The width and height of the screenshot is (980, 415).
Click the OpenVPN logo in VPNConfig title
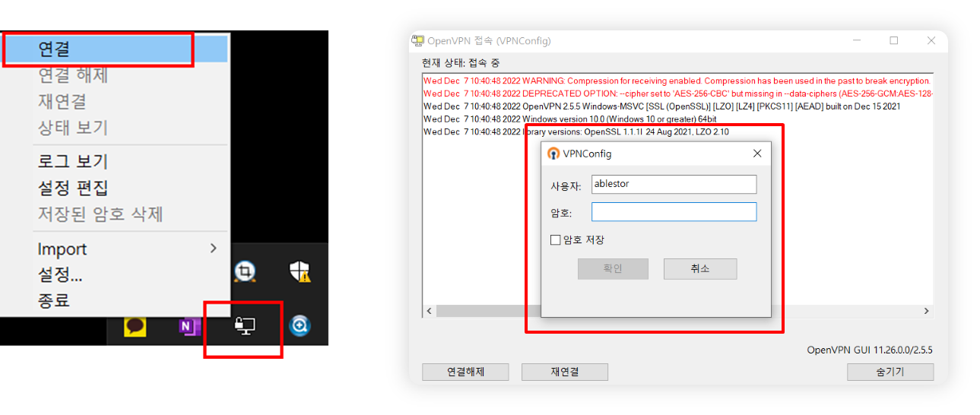coord(553,154)
